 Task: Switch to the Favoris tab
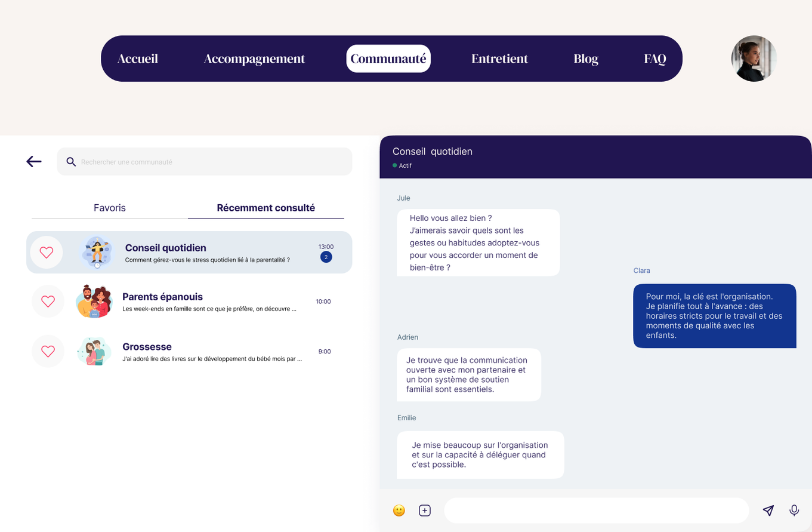click(x=110, y=208)
